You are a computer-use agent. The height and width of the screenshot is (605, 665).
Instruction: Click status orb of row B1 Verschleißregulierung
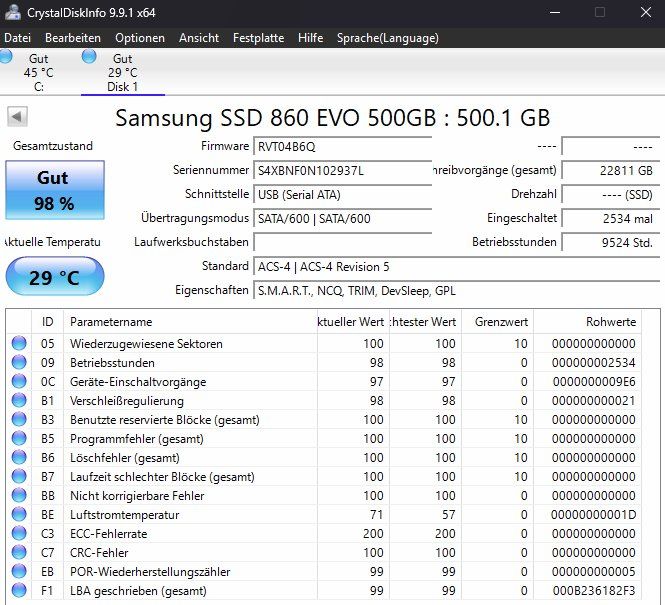click(x=19, y=400)
